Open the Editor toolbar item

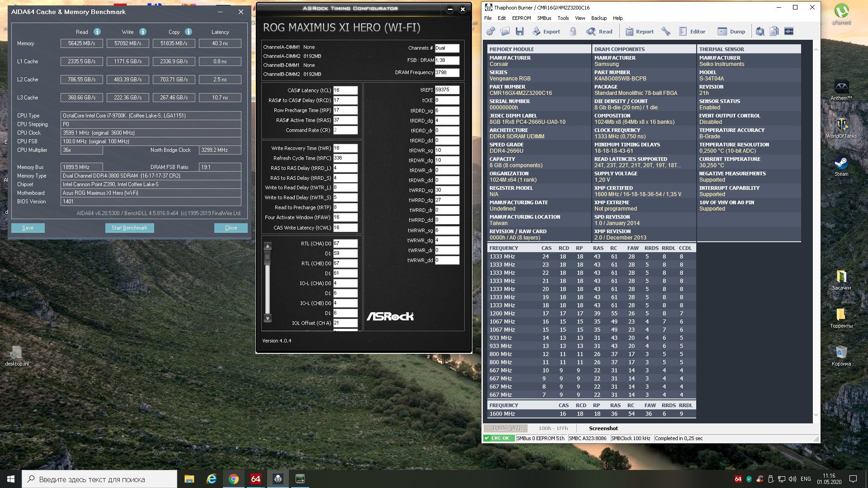pyautogui.click(x=692, y=31)
